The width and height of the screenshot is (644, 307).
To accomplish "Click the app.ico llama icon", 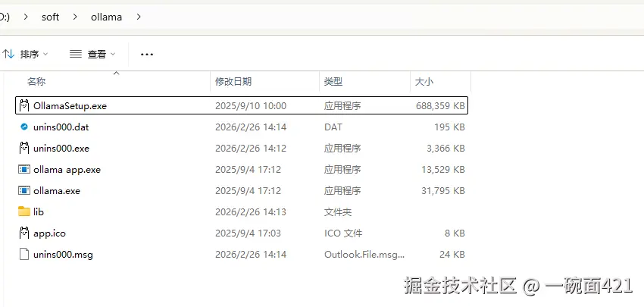I will pos(24,233).
